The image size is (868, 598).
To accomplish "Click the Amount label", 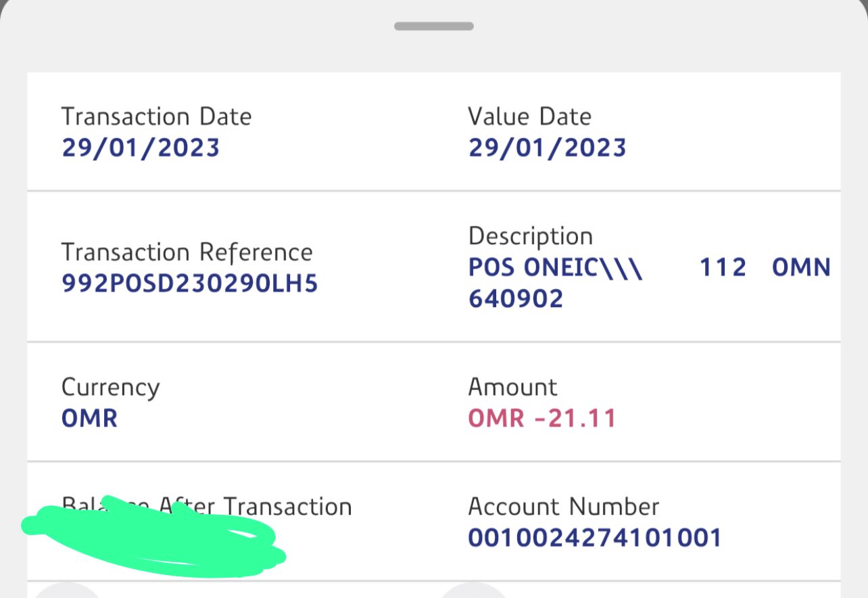I will click(x=512, y=387).
